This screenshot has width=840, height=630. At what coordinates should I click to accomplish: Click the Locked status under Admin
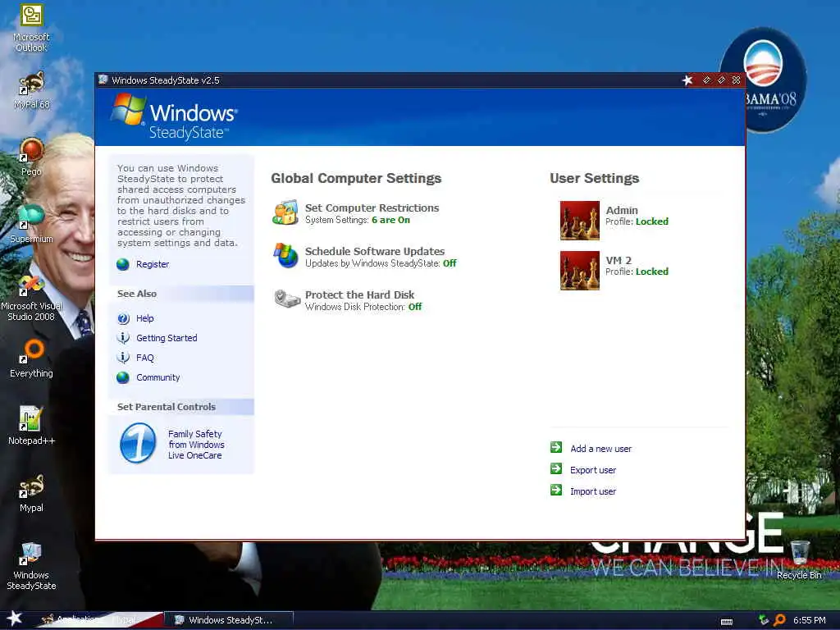652,221
